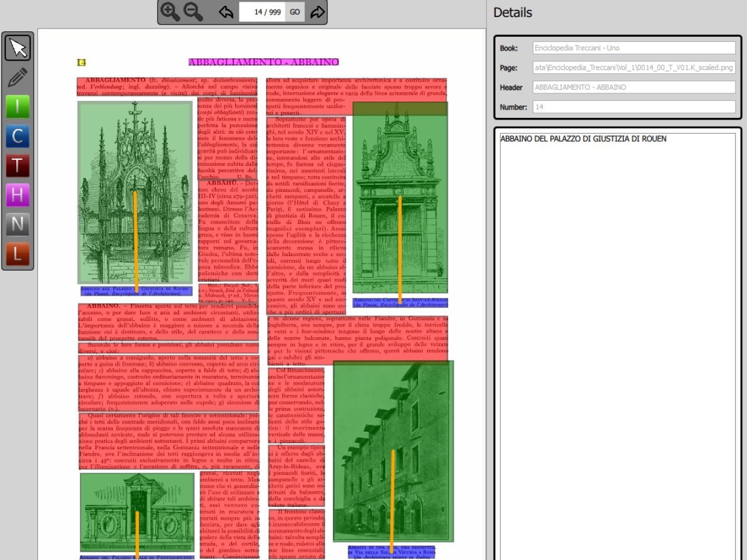747x560 pixels.
Task: Select the blue caption under the Azay-le-Rideau image
Action: [400, 302]
